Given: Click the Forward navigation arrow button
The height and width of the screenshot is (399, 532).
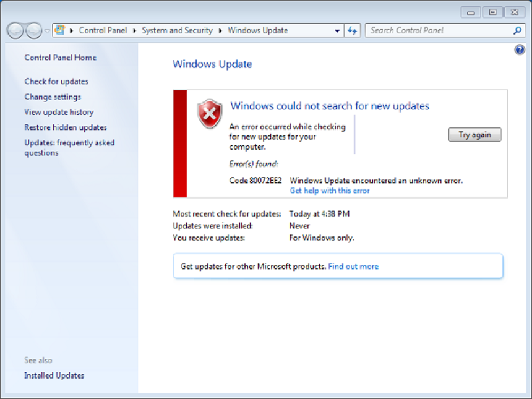Looking at the screenshot, I should click(x=34, y=30).
